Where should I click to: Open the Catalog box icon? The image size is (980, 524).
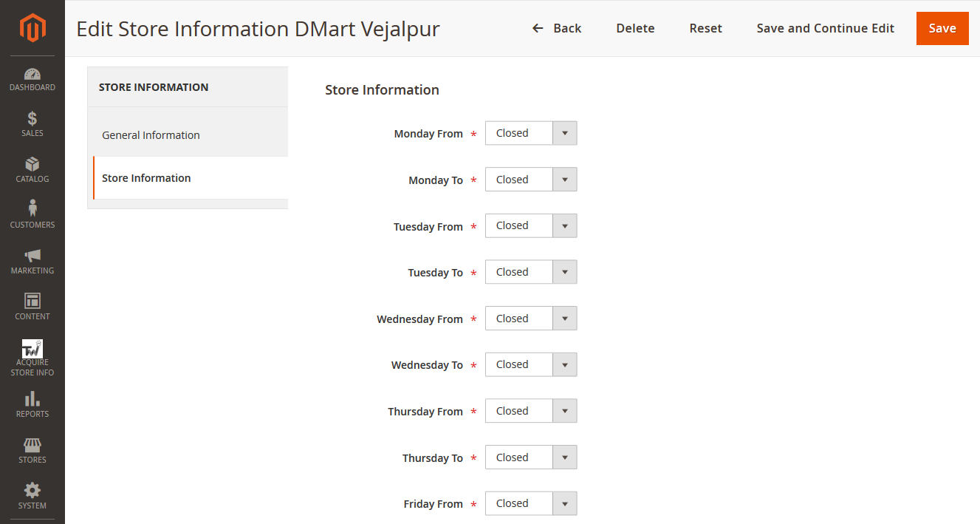[x=32, y=164]
